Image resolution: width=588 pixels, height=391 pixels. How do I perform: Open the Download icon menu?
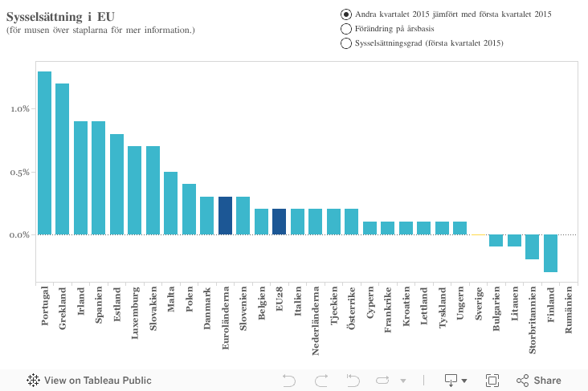451,381
